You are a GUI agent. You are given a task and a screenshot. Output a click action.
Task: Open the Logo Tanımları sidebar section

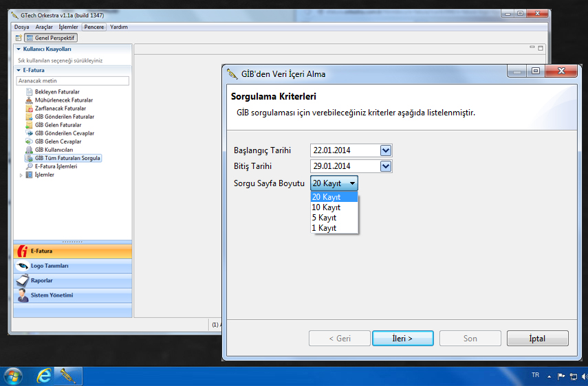(73, 266)
